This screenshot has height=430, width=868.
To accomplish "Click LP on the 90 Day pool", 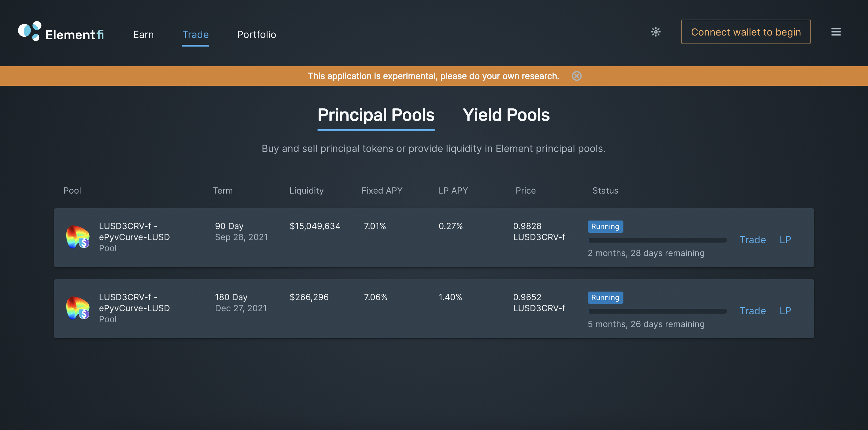I will tap(785, 240).
